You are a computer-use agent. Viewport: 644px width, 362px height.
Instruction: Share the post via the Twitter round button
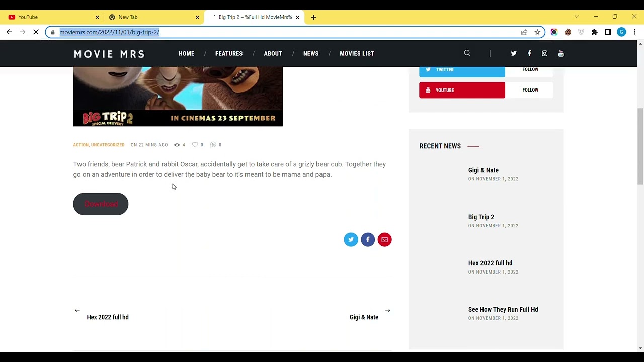coord(351,240)
